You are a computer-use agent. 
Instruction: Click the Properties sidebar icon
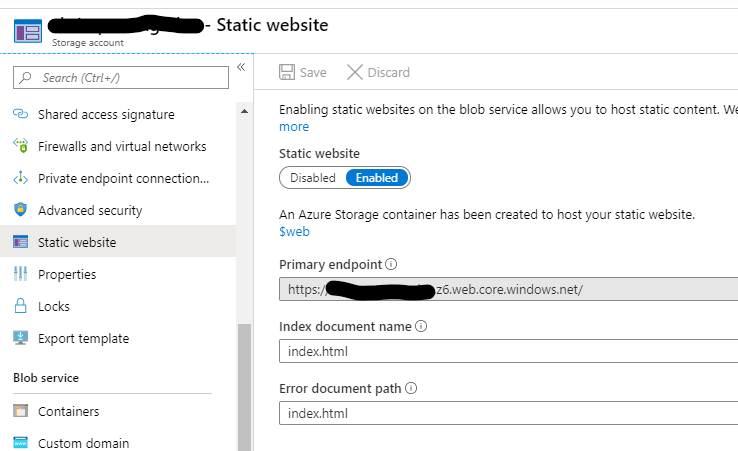pos(20,274)
